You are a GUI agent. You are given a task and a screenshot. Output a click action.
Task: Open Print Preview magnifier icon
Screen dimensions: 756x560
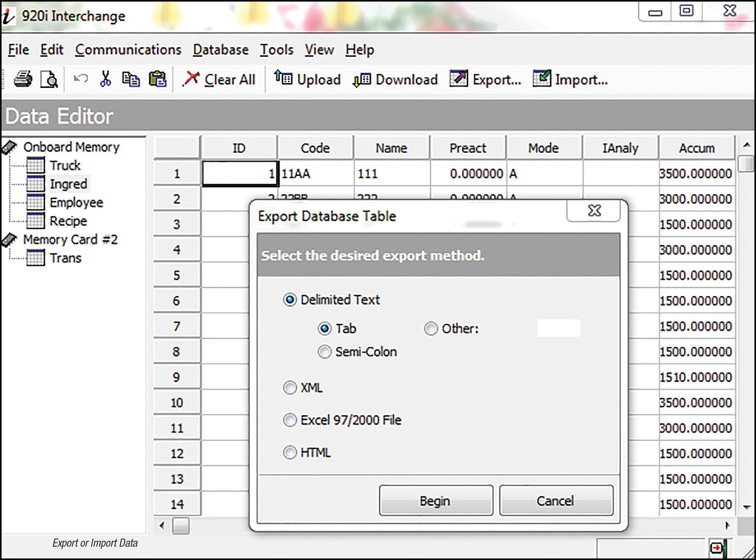click(49, 79)
